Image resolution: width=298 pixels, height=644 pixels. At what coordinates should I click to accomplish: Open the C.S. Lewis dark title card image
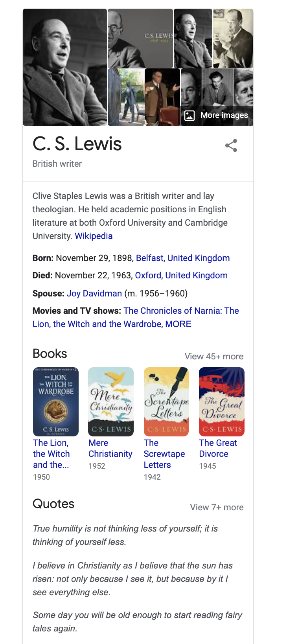pos(140,38)
